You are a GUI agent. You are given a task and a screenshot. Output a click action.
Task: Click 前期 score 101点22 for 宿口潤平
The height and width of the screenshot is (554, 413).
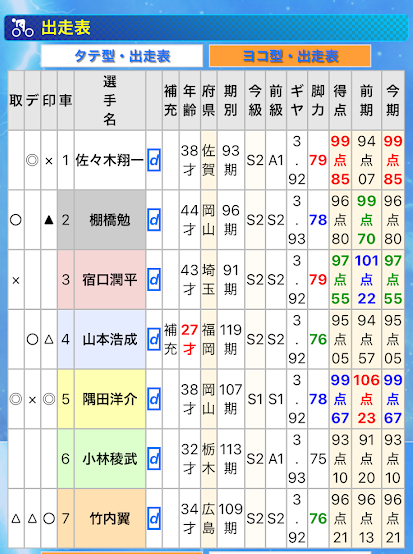pos(366,280)
